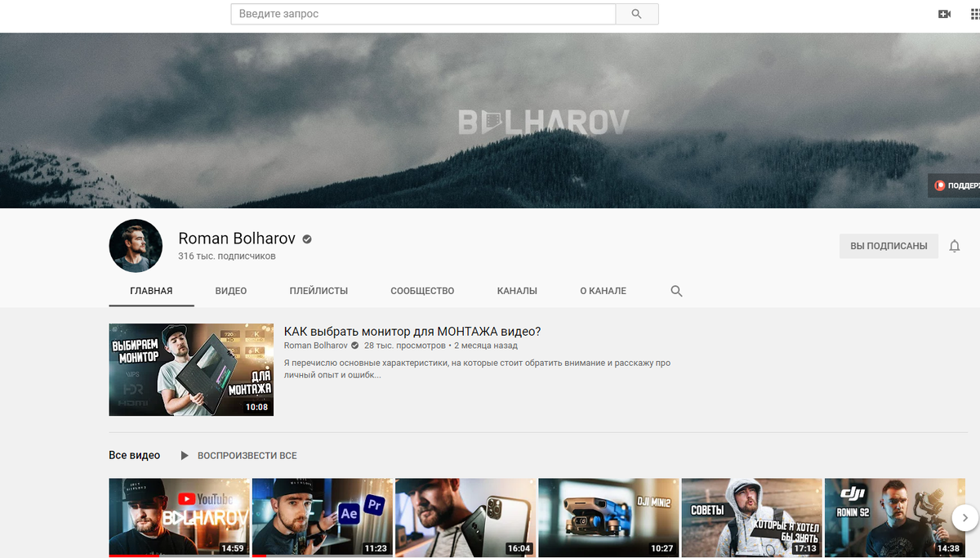The image size is (980, 558).
Task: Click next arrow on video carousel
Action: [964, 517]
